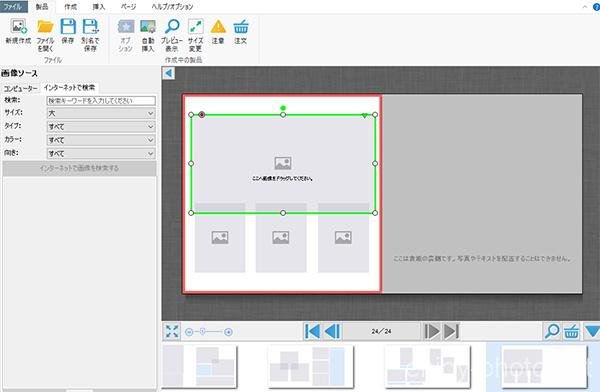Open the ファイル menu tab
This screenshot has width=600, height=392.
point(13,6)
